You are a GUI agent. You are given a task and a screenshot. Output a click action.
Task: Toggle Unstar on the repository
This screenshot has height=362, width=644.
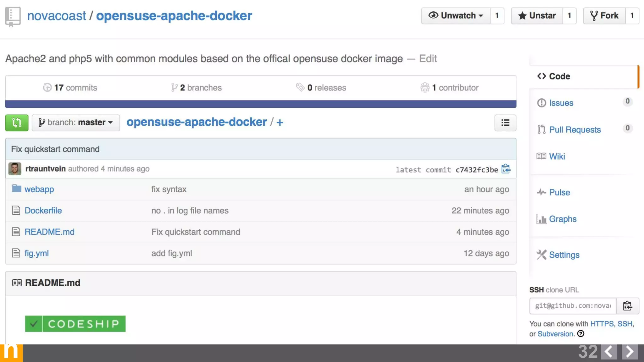click(537, 15)
